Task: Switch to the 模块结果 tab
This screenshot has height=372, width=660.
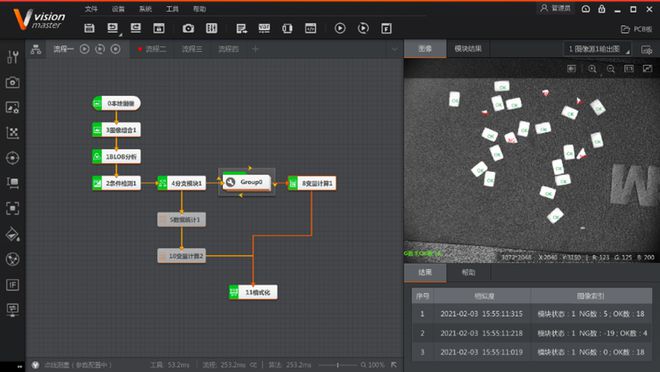Action: (468, 49)
